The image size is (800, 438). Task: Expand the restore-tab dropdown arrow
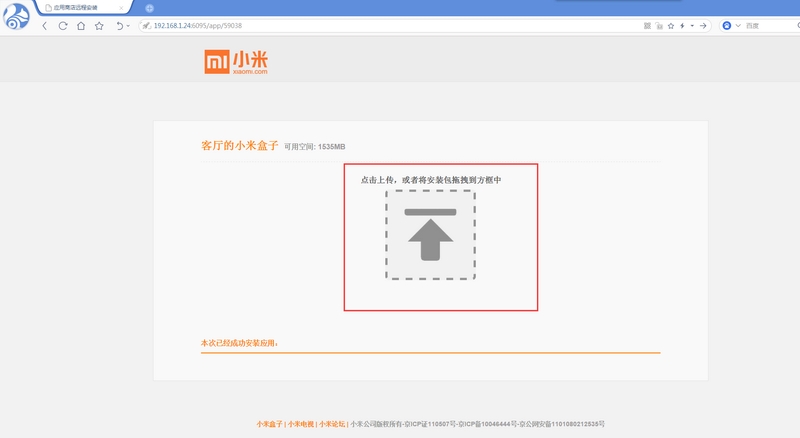tap(128, 26)
